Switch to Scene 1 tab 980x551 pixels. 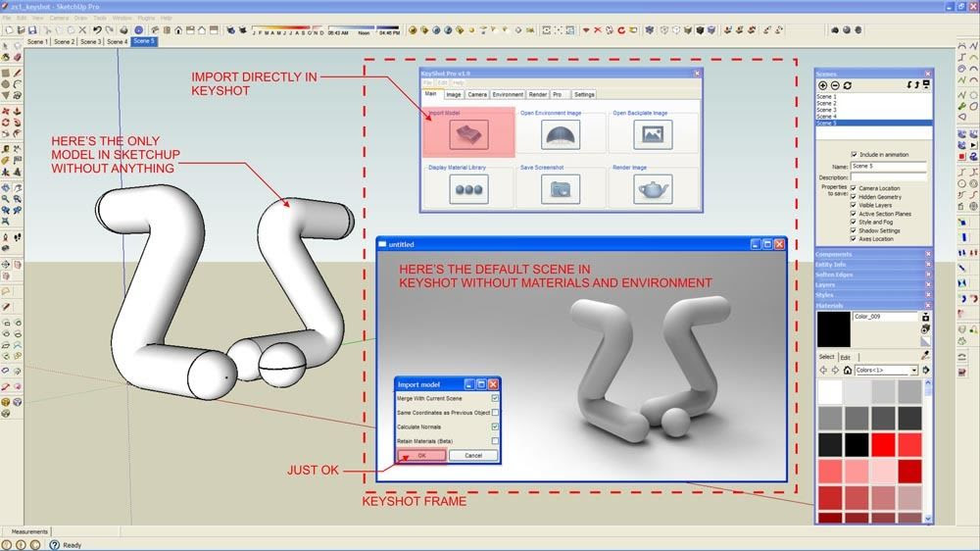click(37, 42)
